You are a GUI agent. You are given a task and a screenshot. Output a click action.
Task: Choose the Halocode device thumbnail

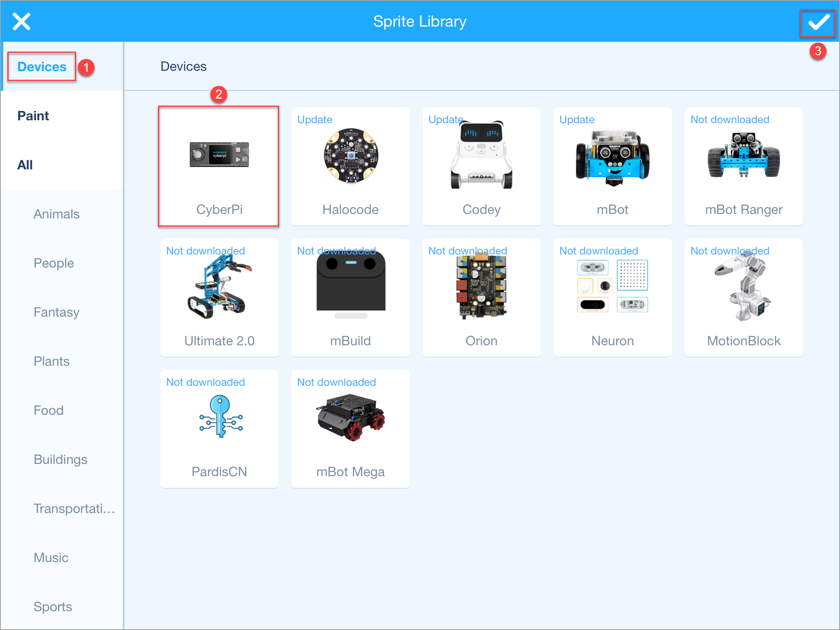coord(350,166)
